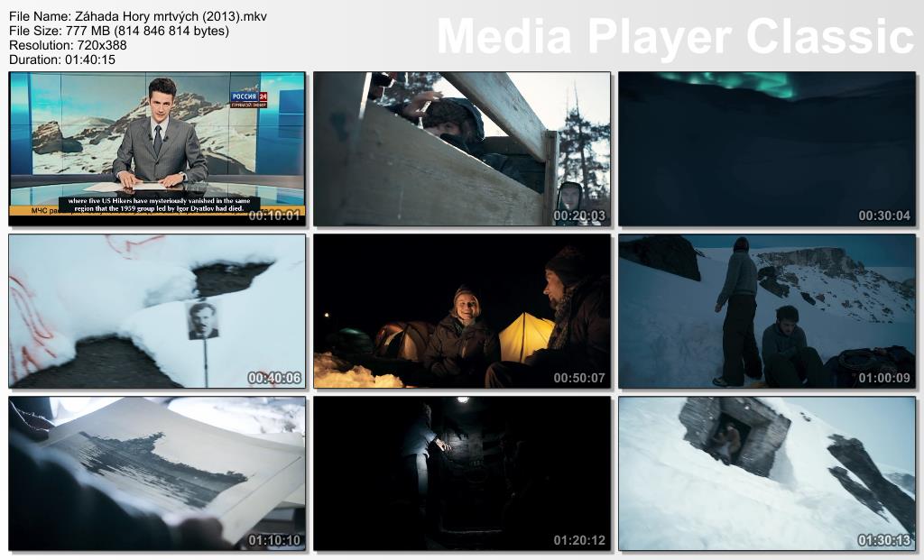The image size is (924, 560).
Task: Open the green aurora night sky thumbnail
Action: point(766,149)
